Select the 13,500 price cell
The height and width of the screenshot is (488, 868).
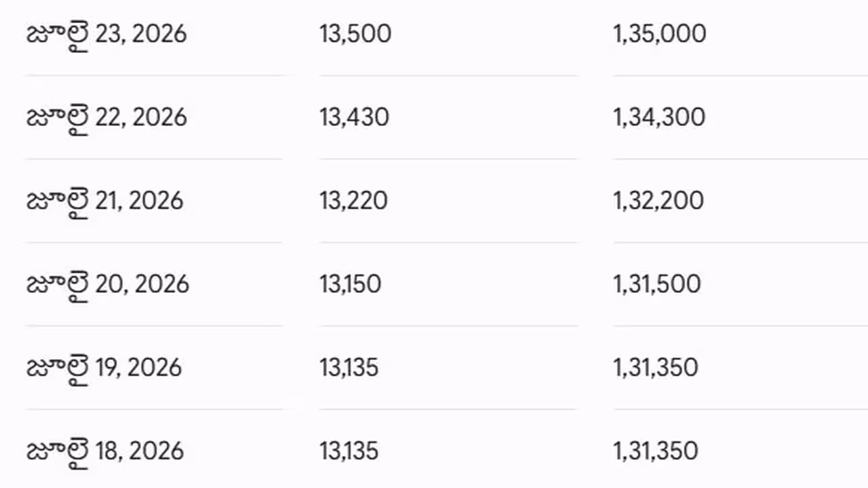coord(355,34)
